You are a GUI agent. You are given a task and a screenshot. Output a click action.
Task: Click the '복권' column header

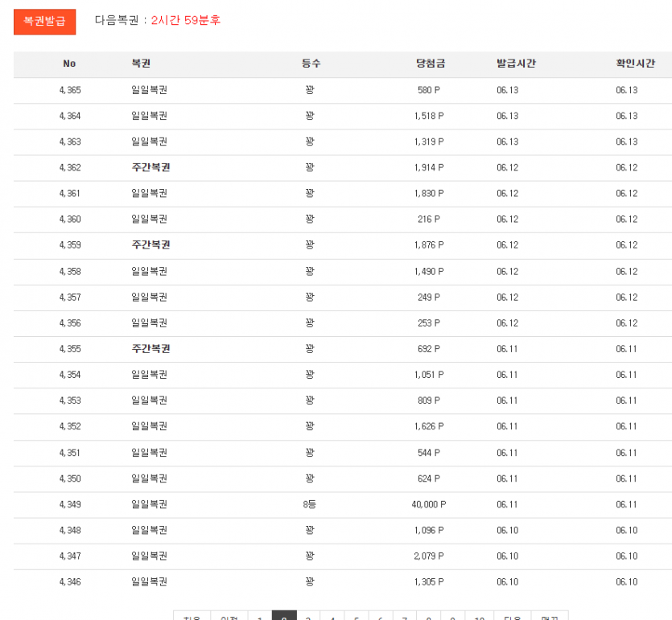tap(141, 64)
